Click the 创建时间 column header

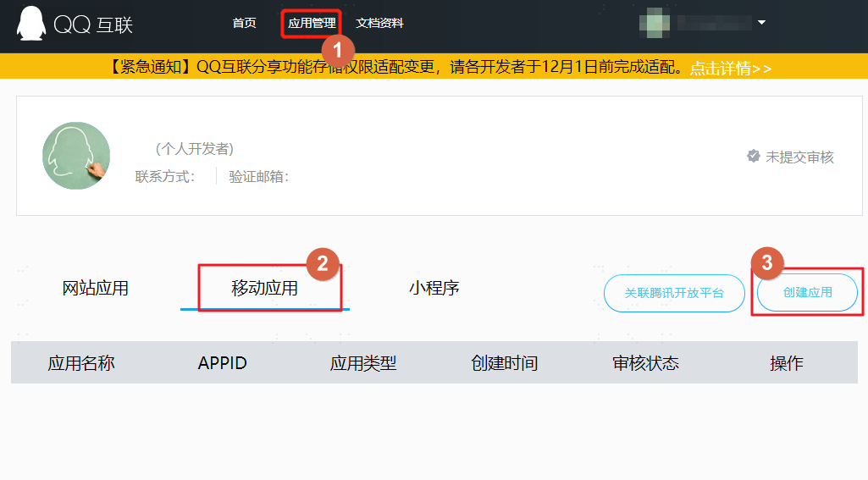click(x=505, y=363)
